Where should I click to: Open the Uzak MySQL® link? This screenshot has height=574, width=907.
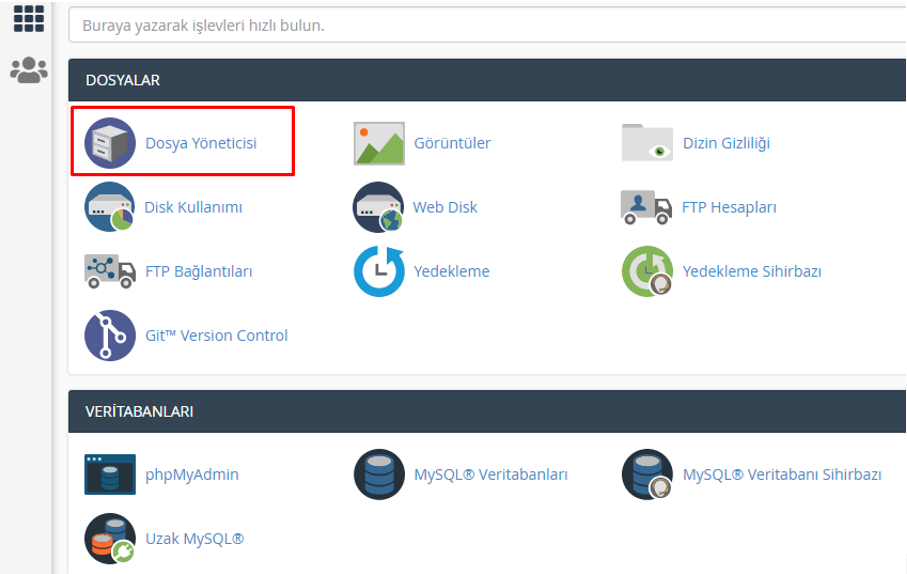pos(195,539)
